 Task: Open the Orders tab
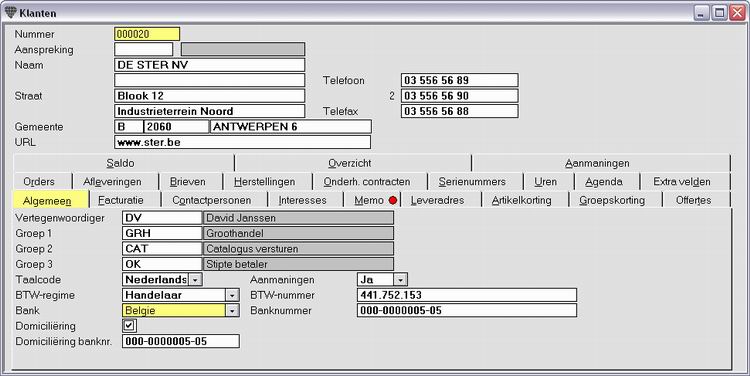[43, 182]
